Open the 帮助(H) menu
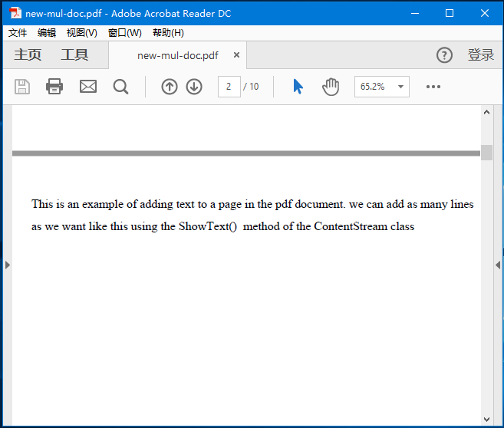Image resolution: width=504 pixels, height=428 pixels. click(x=169, y=33)
